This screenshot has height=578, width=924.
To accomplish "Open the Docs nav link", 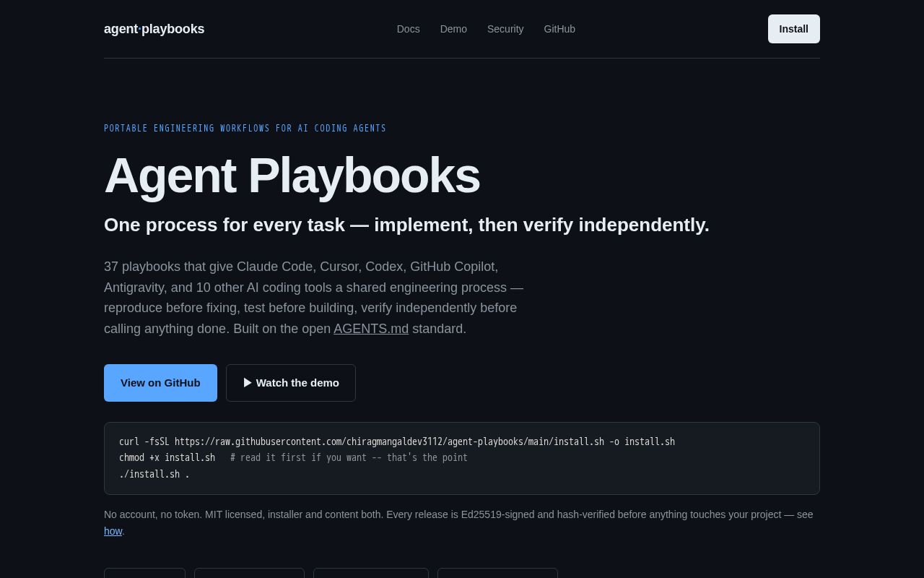I will [408, 29].
